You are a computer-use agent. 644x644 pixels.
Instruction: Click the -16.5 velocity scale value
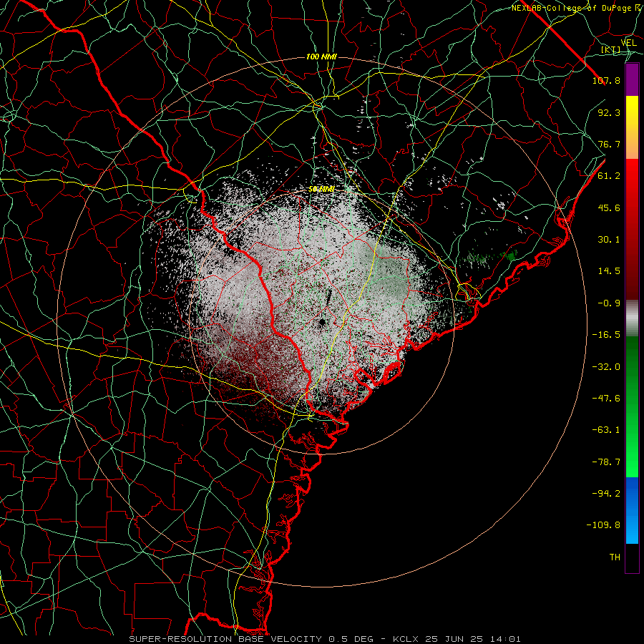[606, 335]
